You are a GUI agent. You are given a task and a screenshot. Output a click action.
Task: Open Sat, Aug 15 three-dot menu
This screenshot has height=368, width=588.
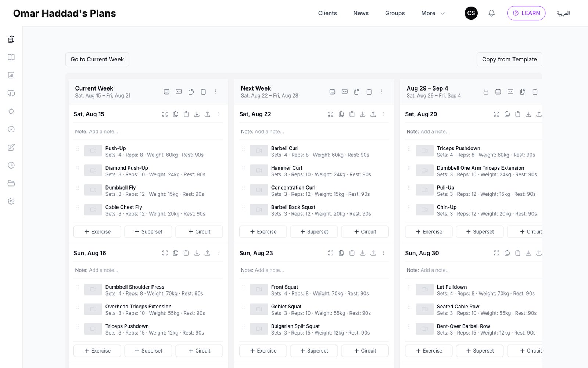(x=218, y=114)
